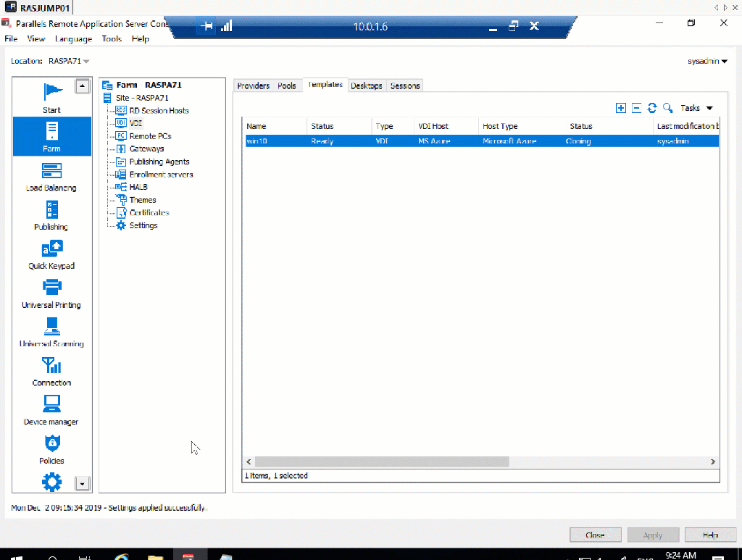Sort by Name column header
The width and height of the screenshot is (742, 560).
click(274, 126)
